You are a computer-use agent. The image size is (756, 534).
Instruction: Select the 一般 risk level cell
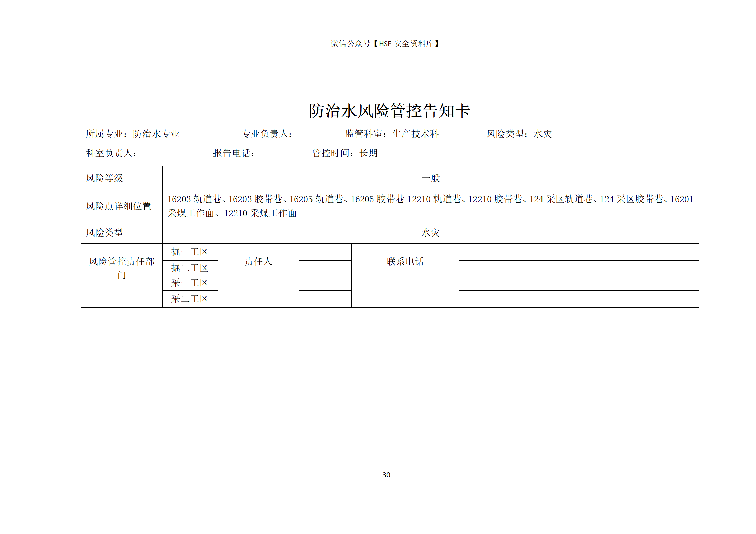(x=430, y=178)
